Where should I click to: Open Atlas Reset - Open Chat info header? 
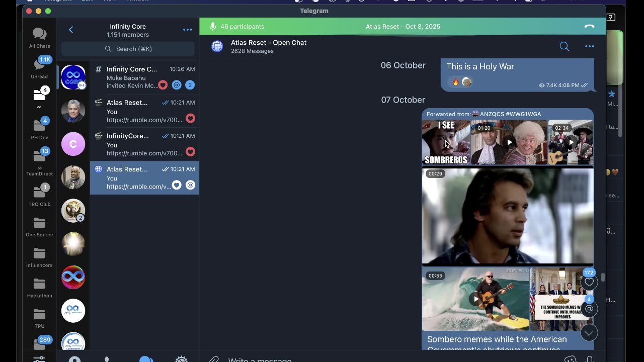pos(269,46)
